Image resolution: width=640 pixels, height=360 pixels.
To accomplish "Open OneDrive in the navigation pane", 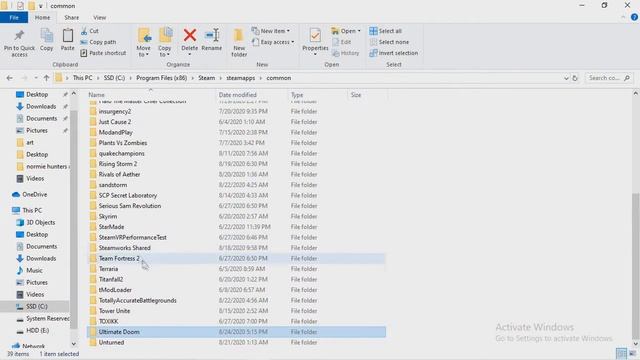I will tap(29, 195).
